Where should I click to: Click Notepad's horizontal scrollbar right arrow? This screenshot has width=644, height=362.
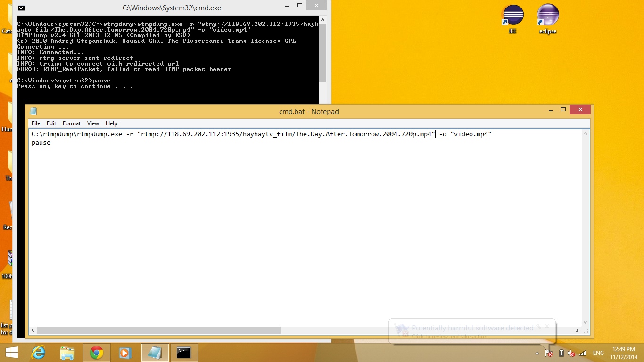(578, 330)
